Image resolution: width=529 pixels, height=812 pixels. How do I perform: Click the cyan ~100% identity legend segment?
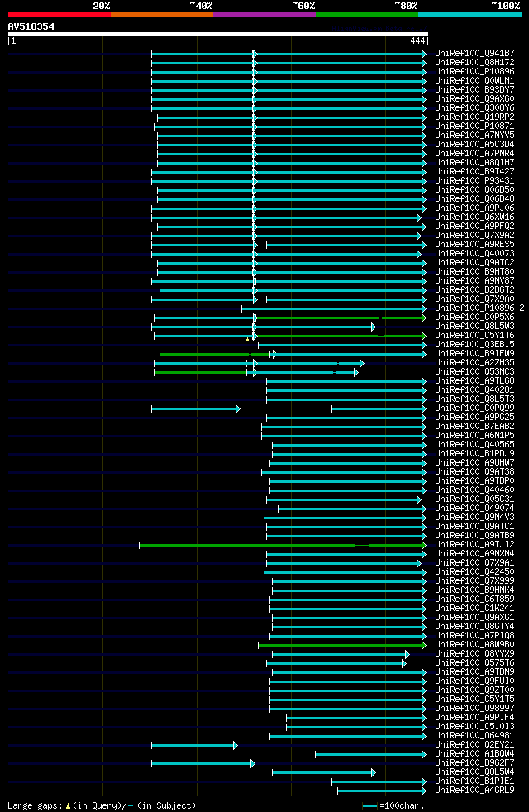click(469, 15)
